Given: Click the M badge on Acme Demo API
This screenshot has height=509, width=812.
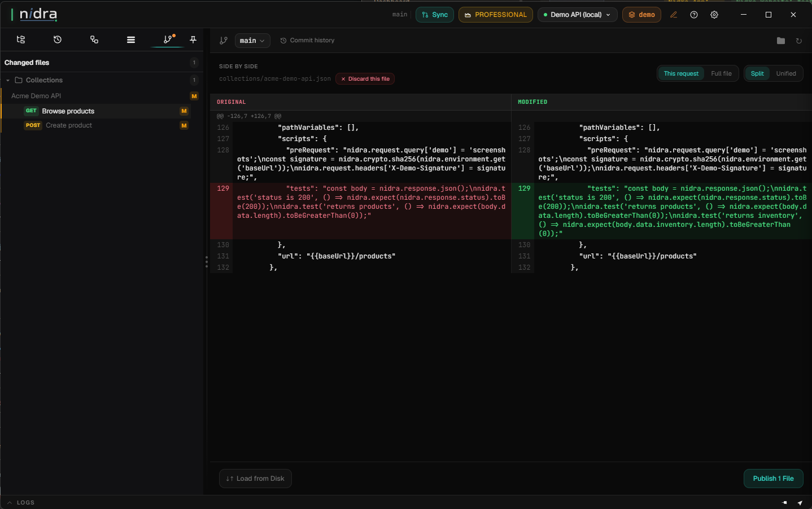Looking at the screenshot, I should coord(194,96).
